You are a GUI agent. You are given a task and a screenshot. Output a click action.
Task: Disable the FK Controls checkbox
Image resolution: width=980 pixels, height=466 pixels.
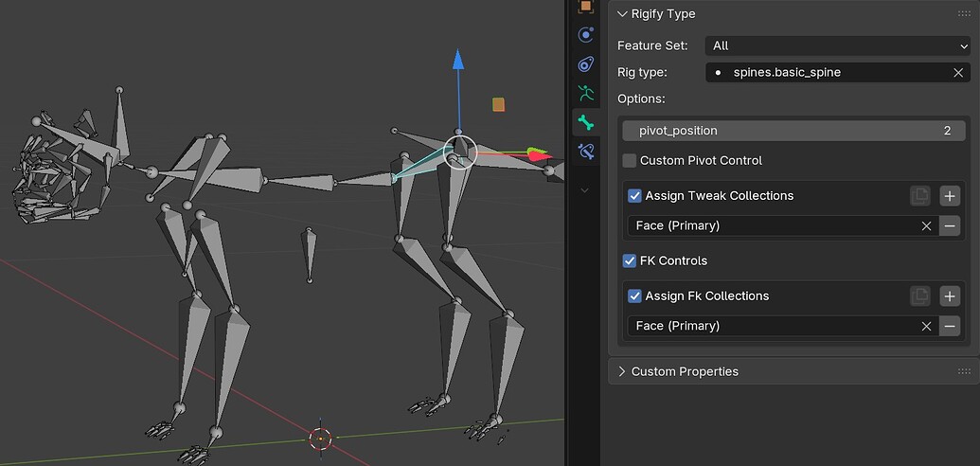coord(630,260)
